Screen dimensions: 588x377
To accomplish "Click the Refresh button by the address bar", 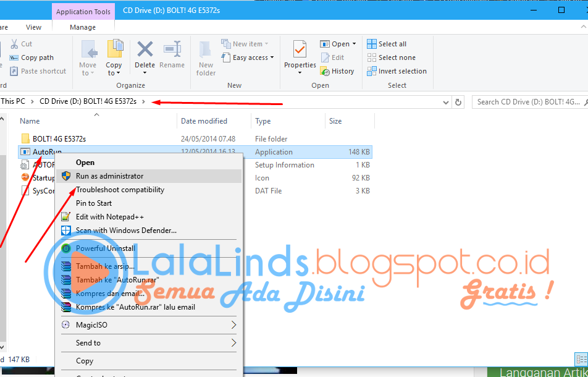I will [458, 102].
